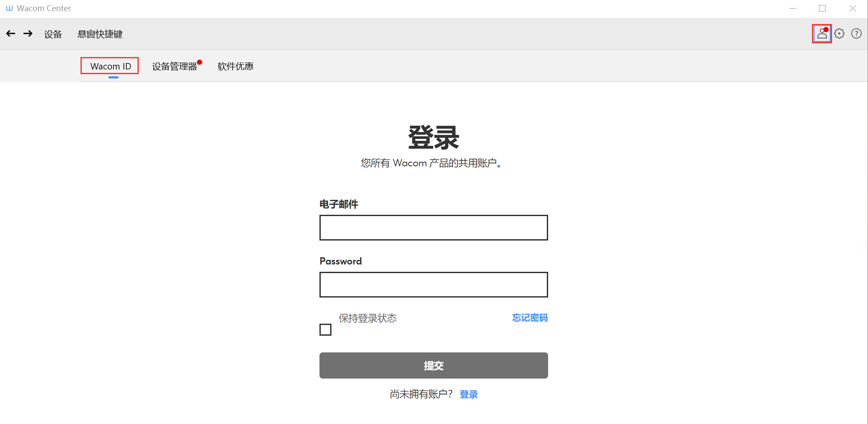Screen dimensions: 868x424
Task: Open settings gear icon
Action: 839,33
